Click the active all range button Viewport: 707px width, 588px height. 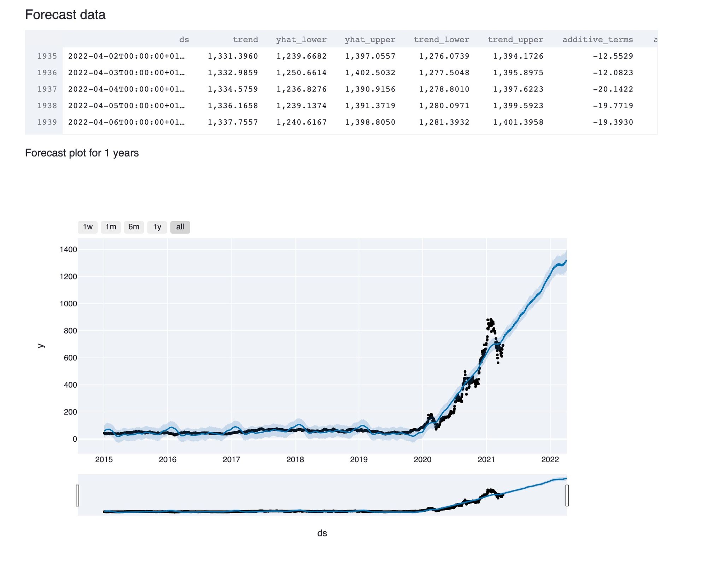pyautogui.click(x=180, y=227)
